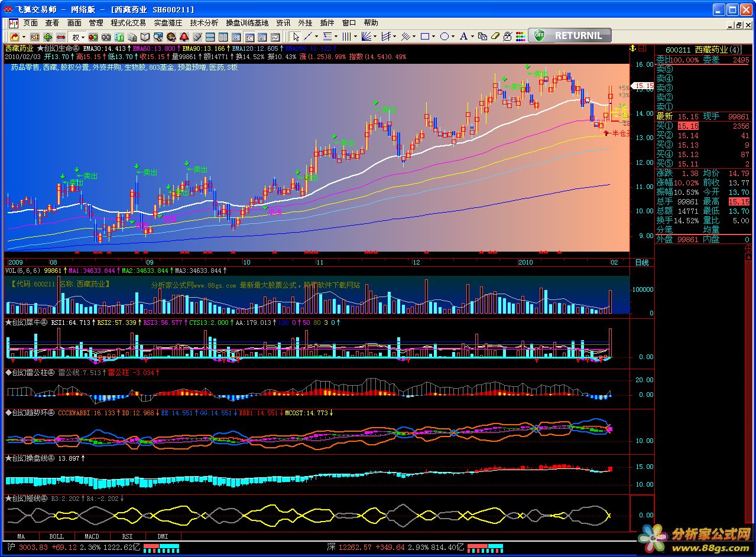Click the fan lines drawing tool

pyautogui.click(x=366, y=37)
